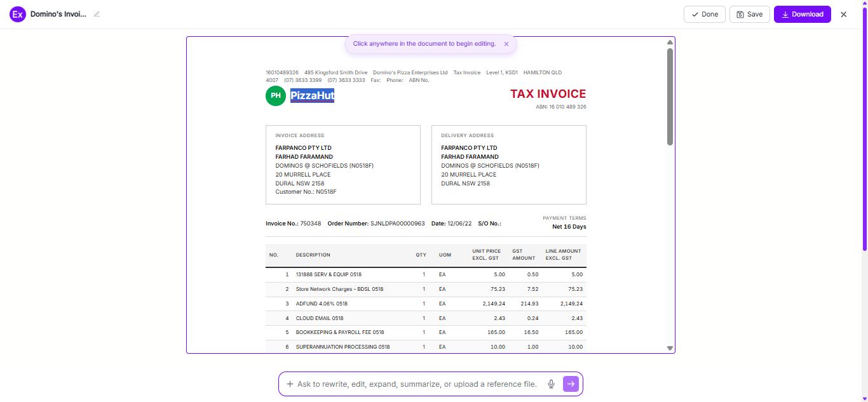
Task: Click GST amount 7.52 in Store Network row
Action: pos(532,289)
